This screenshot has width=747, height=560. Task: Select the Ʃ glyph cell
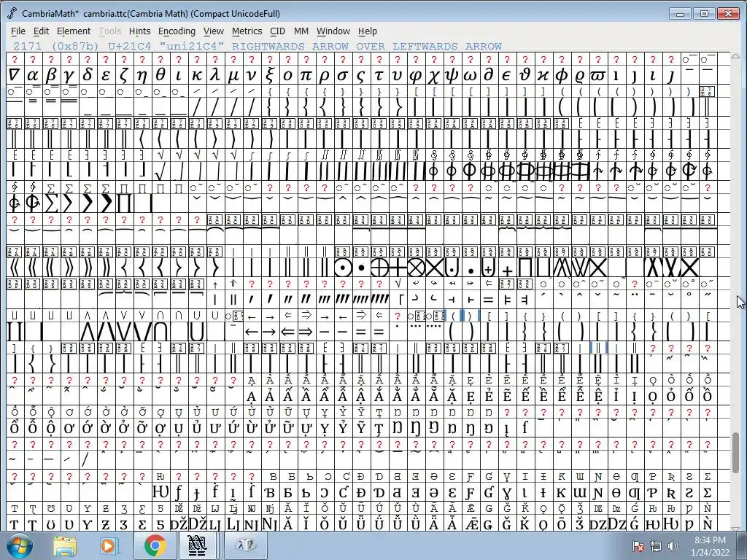click(708, 492)
